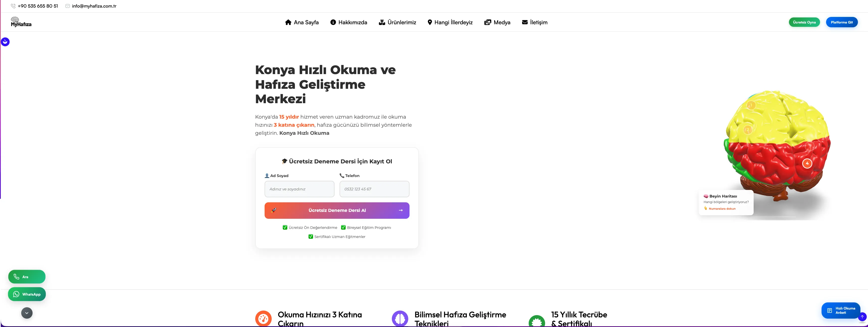
Task: Click the envelope icon beside İletişim
Action: point(525,22)
